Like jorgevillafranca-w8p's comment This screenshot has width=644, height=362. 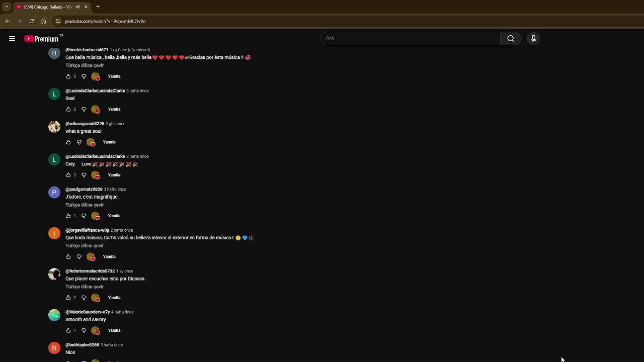[68, 257]
